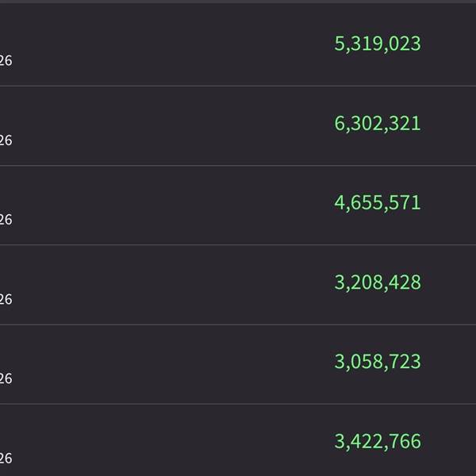476x476 pixels.
Task: Select the 6,302,321 amount
Action: click(x=378, y=124)
